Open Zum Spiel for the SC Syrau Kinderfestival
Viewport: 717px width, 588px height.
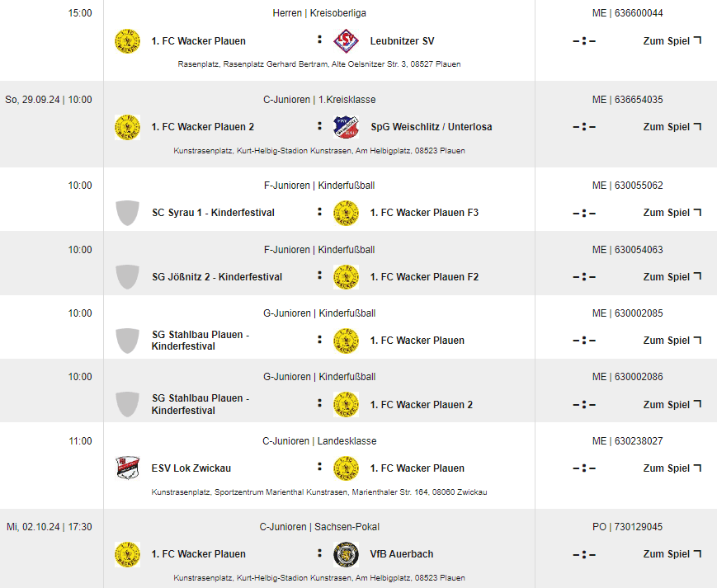click(672, 213)
